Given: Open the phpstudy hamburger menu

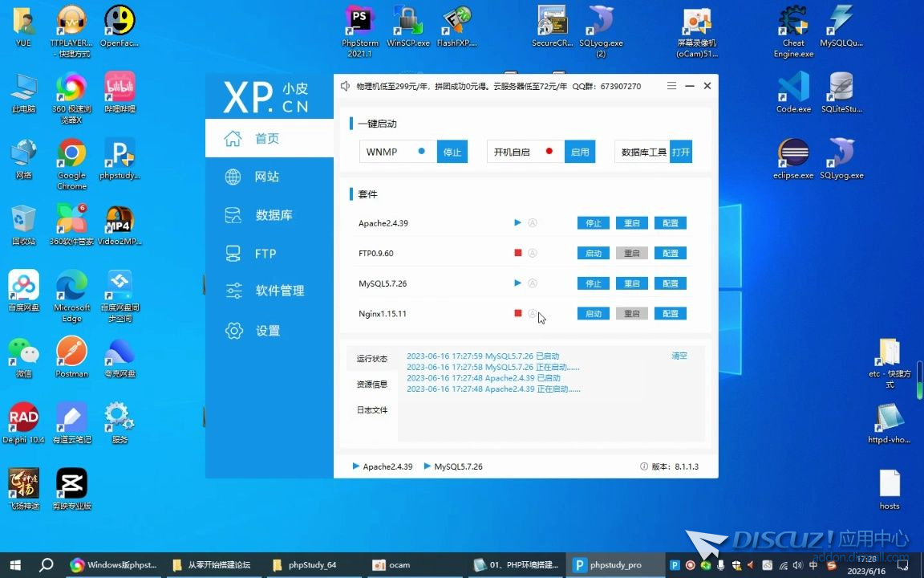Looking at the screenshot, I should [x=671, y=86].
